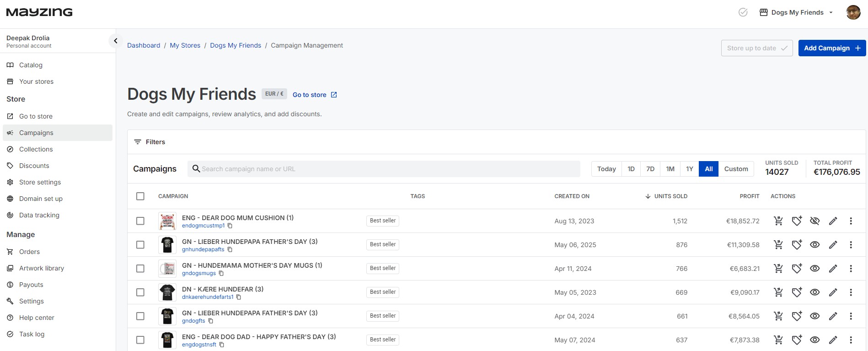Image resolution: width=868 pixels, height=351 pixels.
Task: Select the 1M time range
Action: tap(670, 169)
